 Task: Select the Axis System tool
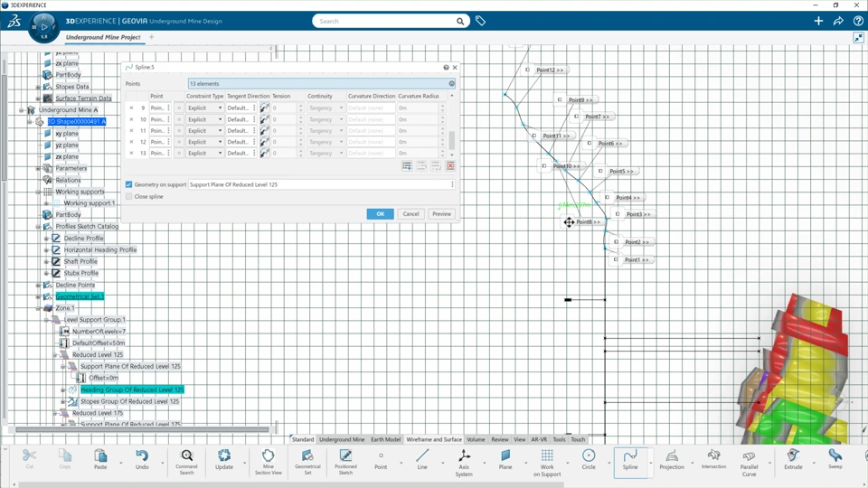tap(464, 462)
